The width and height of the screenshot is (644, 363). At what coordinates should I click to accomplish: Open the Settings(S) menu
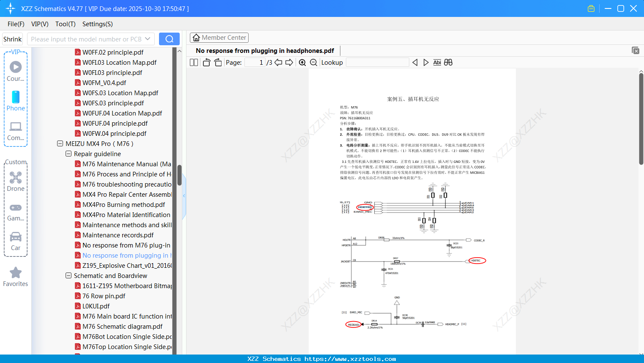98,24
